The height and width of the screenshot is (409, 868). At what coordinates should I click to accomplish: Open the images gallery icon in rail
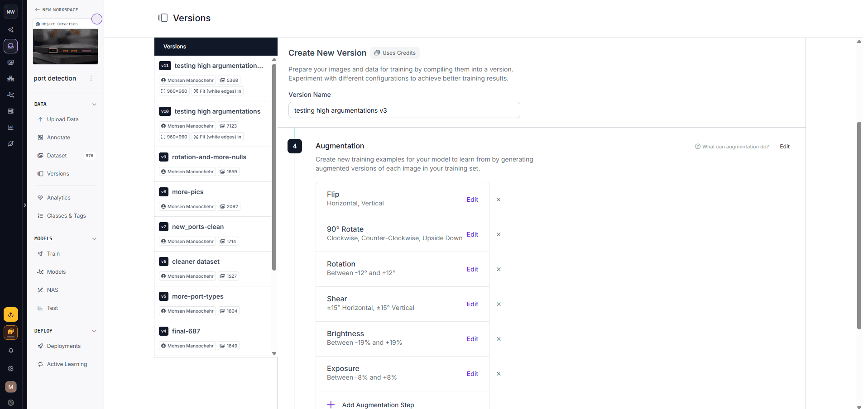click(x=10, y=62)
